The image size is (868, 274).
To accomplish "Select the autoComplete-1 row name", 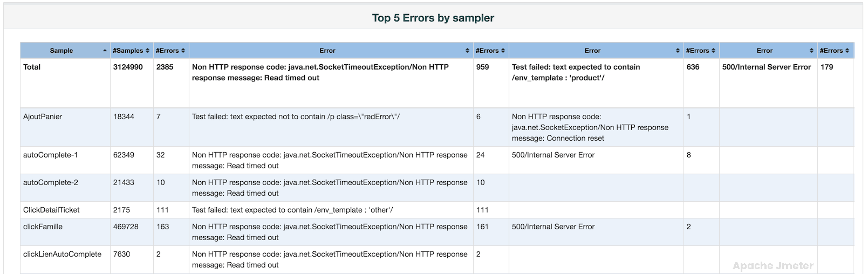I will [50, 155].
